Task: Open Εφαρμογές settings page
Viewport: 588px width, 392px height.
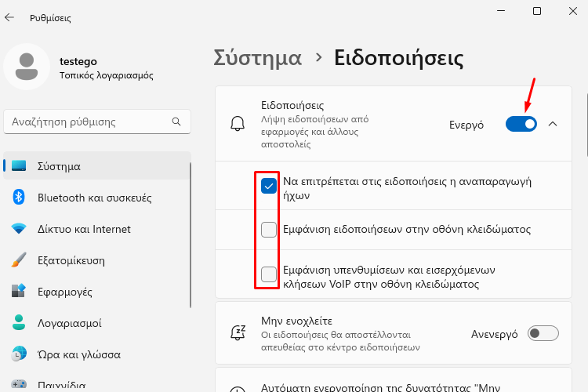Action: tap(96, 292)
